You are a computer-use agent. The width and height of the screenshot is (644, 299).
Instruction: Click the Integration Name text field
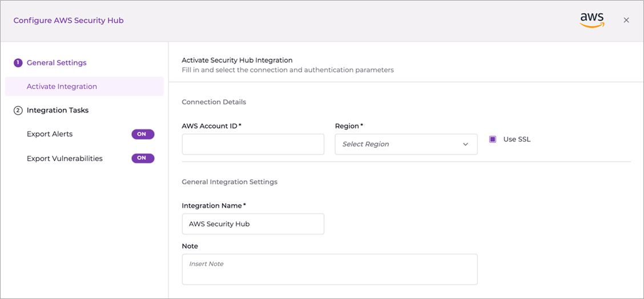[253, 224]
